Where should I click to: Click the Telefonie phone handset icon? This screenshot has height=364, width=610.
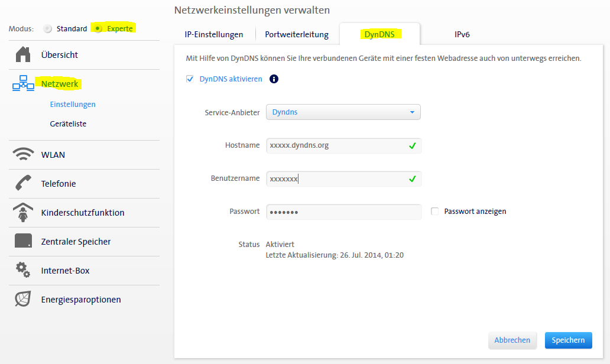click(23, 184)
